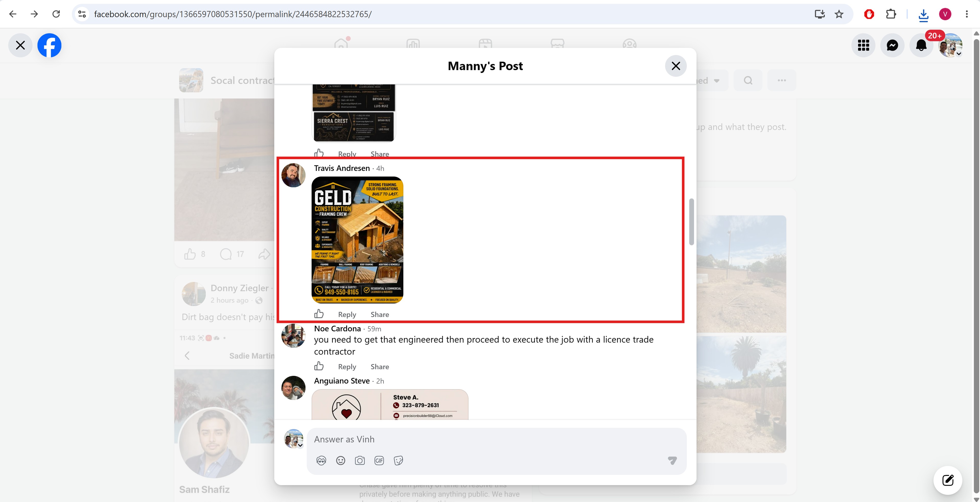This screenshot has width=980, height=502.
Task: Reply to Noe Cardona's comment
Action: [347, 367]
